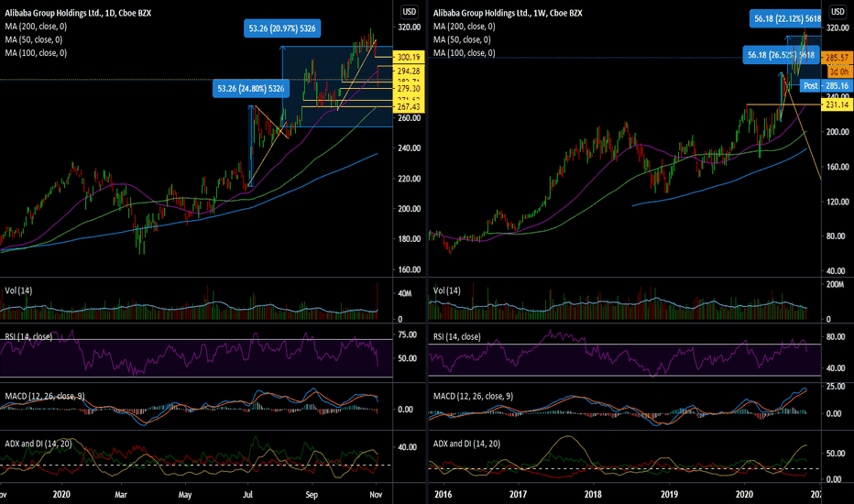Select the 231.14 horizontal line label
Image resolution: width=854 pixels, height=504 pixels.
coord(838,104)
